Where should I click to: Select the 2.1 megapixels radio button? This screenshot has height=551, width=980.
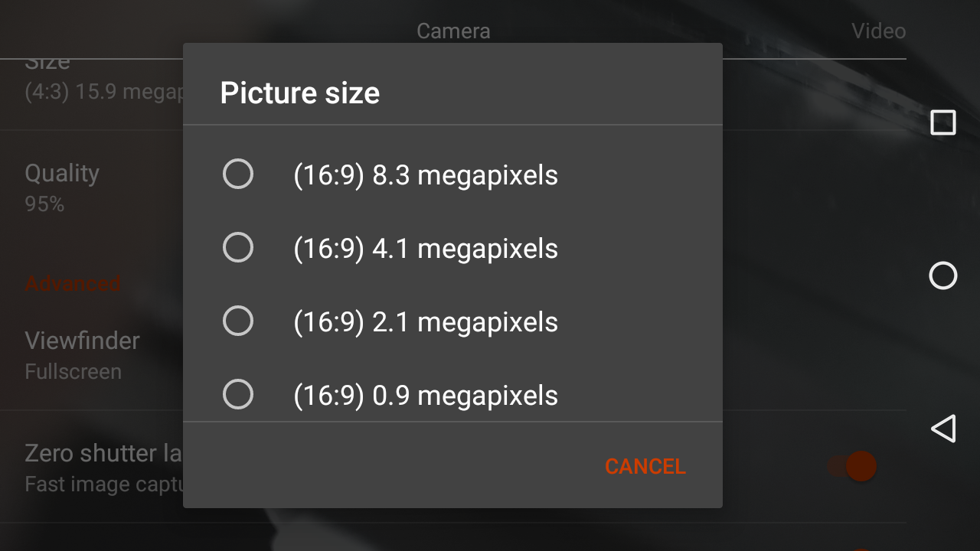238,321
